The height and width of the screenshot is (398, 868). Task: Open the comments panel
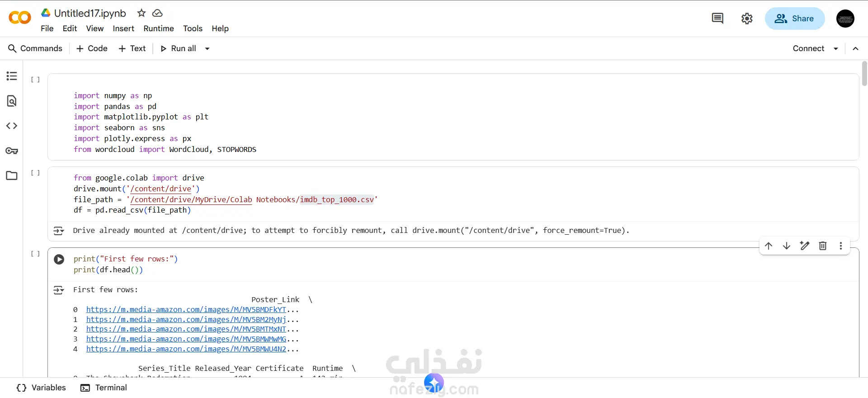tap(717, 19)
